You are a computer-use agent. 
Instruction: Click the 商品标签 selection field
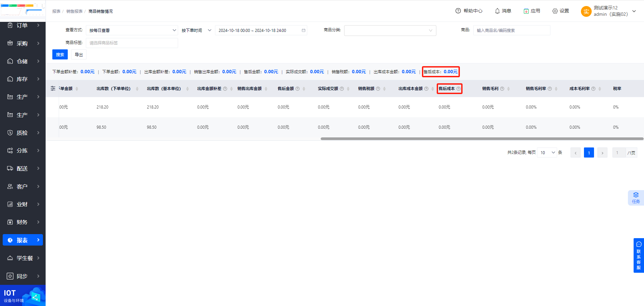(x=132, y=43)
